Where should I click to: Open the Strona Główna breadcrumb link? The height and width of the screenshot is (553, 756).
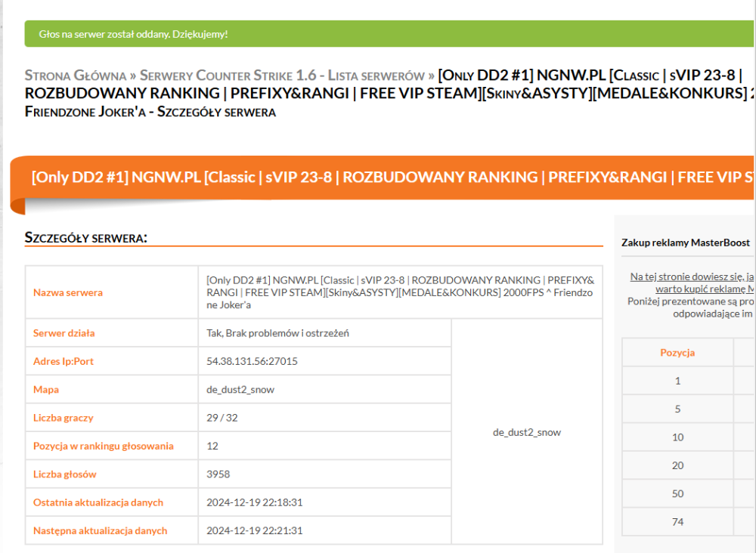[75, 76]
